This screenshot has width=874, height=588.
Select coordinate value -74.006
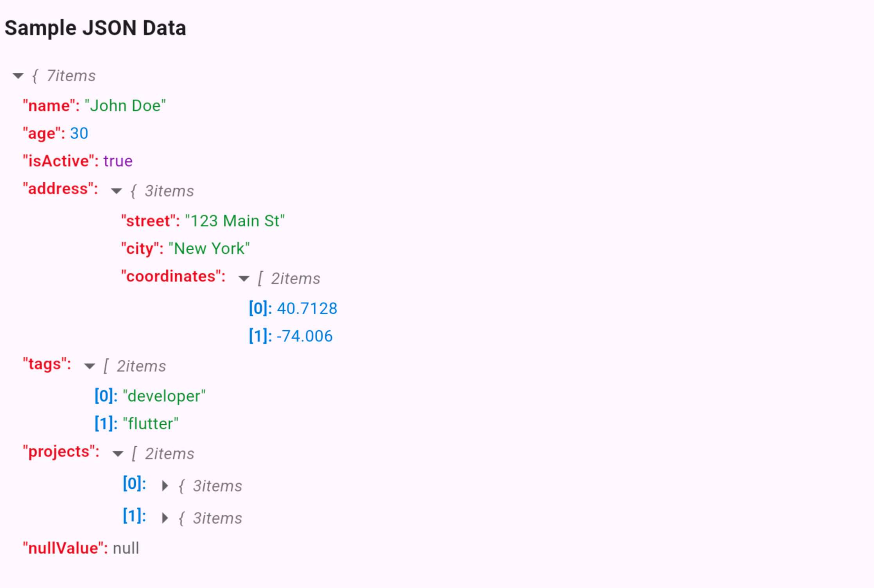tap(304, 336)
